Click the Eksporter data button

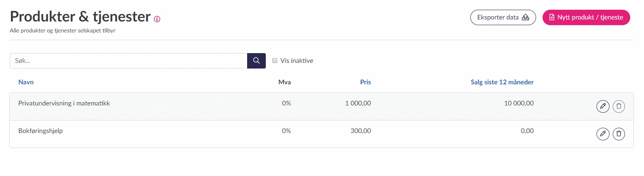(x=503, y=17)
